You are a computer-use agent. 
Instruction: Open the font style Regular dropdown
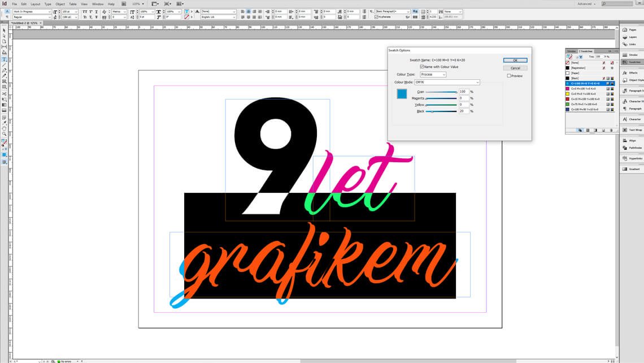click(x=32, y=17)
